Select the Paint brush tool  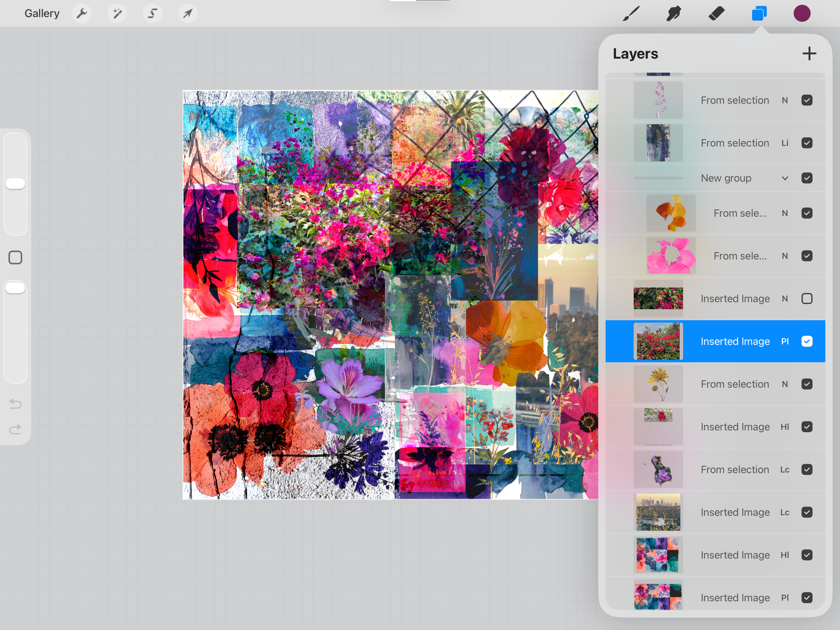pos(631,14)
